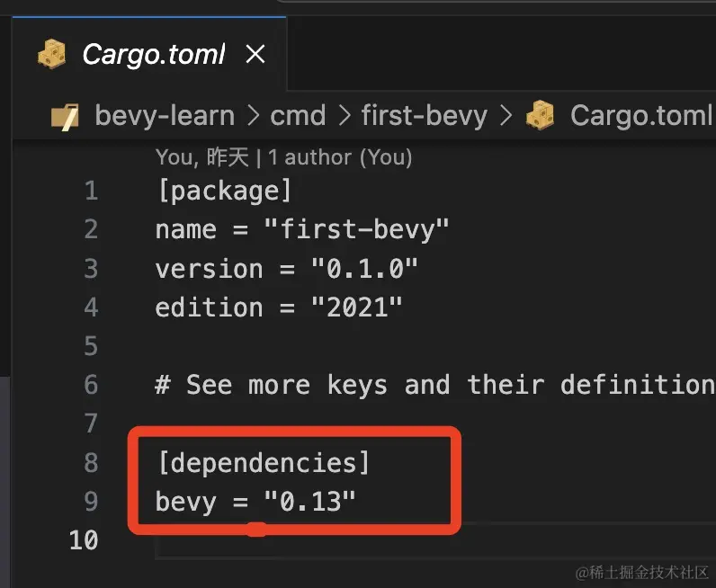Click the bevy "0.13" version string
The image size is (716, 588).
click(310, 502)
